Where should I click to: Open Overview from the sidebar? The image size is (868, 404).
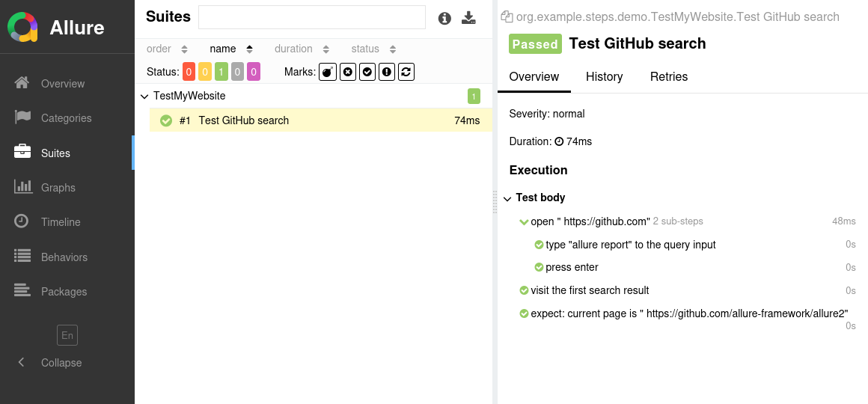coord(63,84)
